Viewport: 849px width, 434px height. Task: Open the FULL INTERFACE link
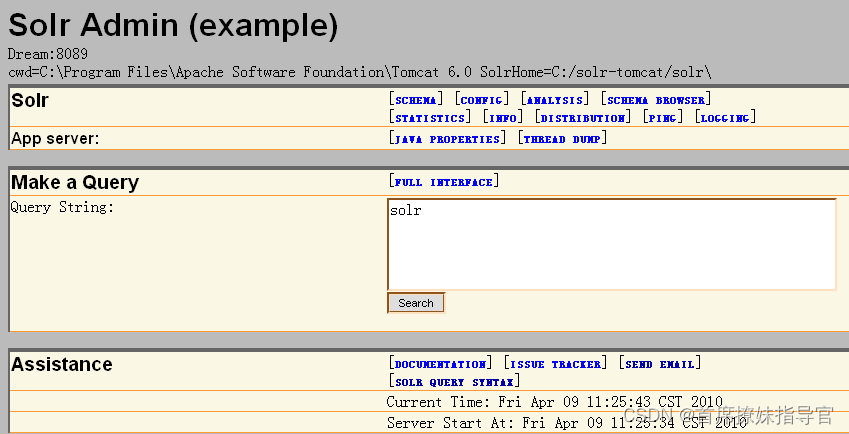click(444, 182)
